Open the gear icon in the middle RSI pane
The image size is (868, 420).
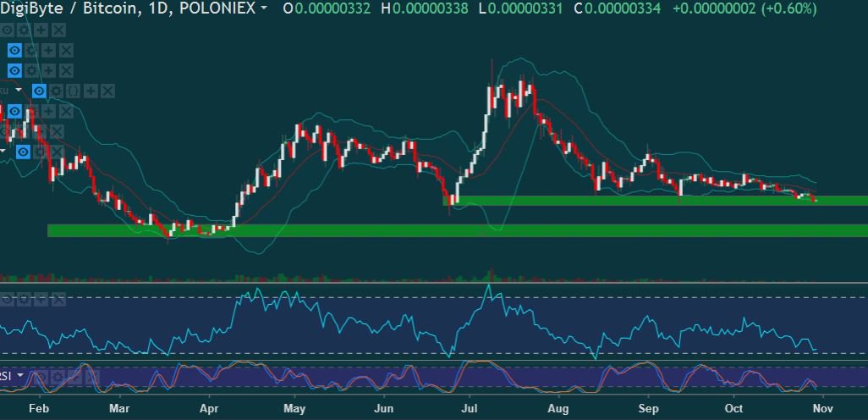click(24, 299)
